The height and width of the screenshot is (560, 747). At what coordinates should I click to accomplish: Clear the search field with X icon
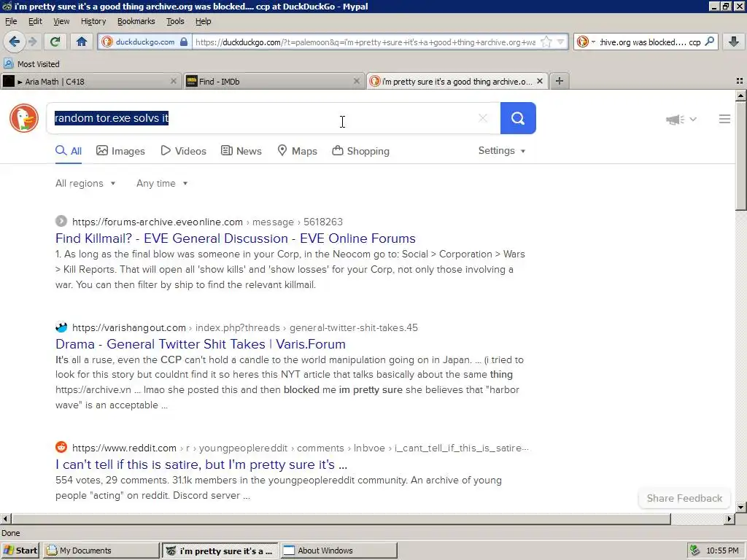click(483, 118)
